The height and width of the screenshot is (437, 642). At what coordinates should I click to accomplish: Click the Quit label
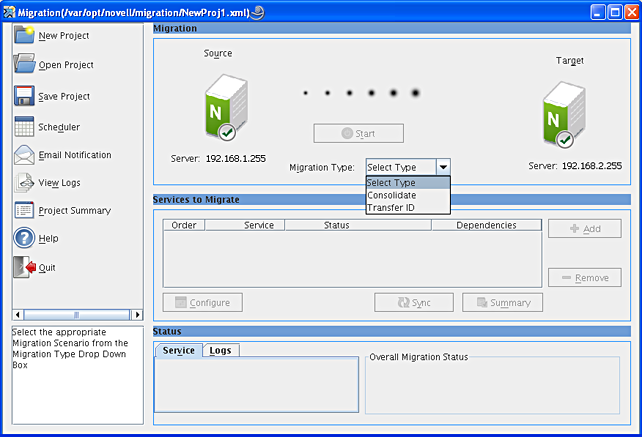click(x=47, y=268)
